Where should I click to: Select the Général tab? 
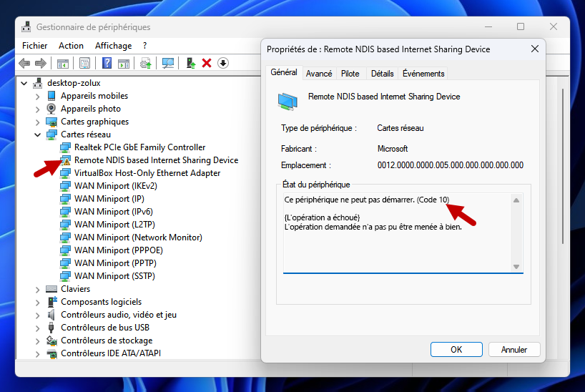pos(284,72)
